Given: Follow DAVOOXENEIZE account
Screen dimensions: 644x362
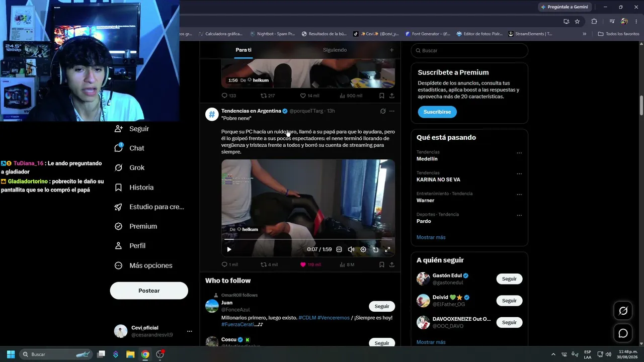Looking at the screenshot, I should point(509,322).
